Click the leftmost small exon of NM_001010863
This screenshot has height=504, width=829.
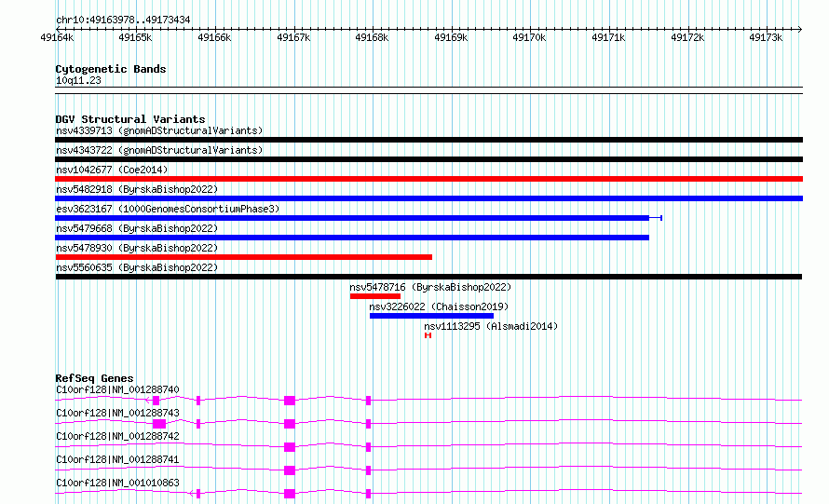point(198,494)
